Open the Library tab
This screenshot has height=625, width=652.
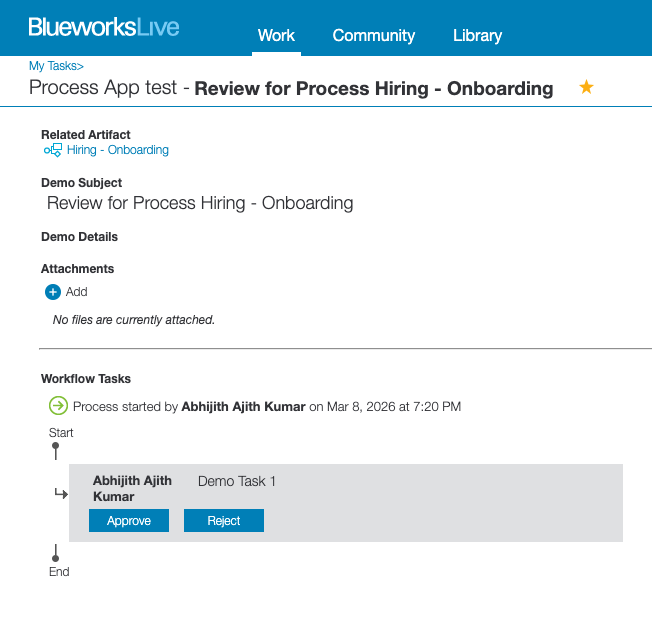pos(477,36)
